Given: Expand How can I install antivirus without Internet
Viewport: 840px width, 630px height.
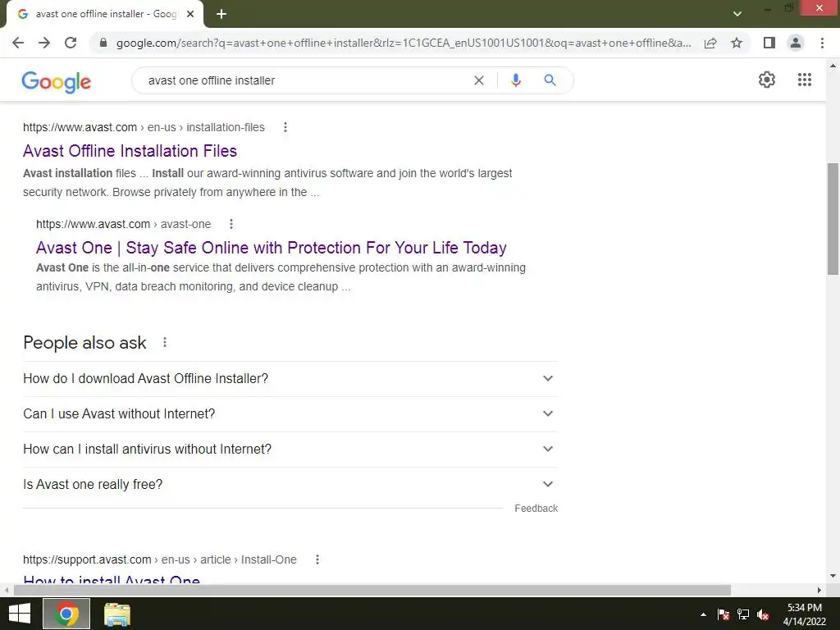Looking at the screenshot, I should click(290, 450).
